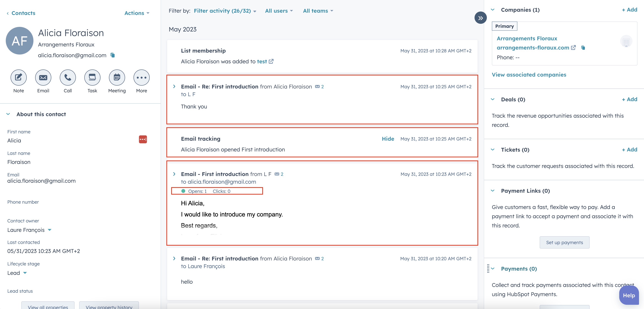Viewport: 644px width, 309px height.
Task: Navigate back to Contacts
Action: point(23,13)
